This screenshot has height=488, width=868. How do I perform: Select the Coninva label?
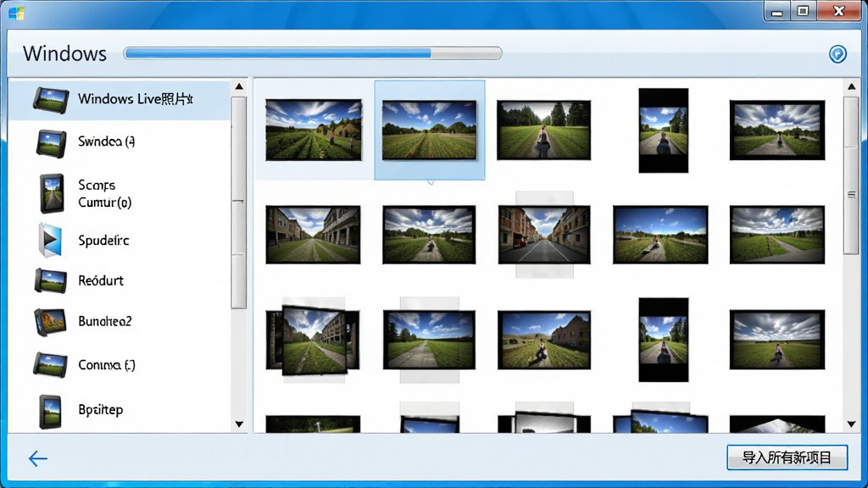point(106,365)
